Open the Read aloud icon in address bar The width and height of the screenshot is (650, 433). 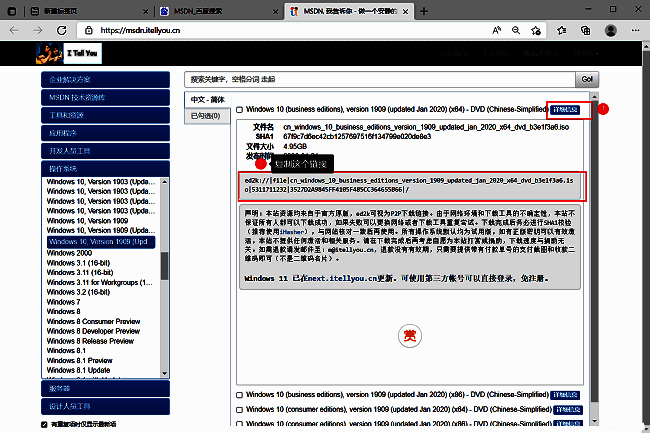[496, 30]
